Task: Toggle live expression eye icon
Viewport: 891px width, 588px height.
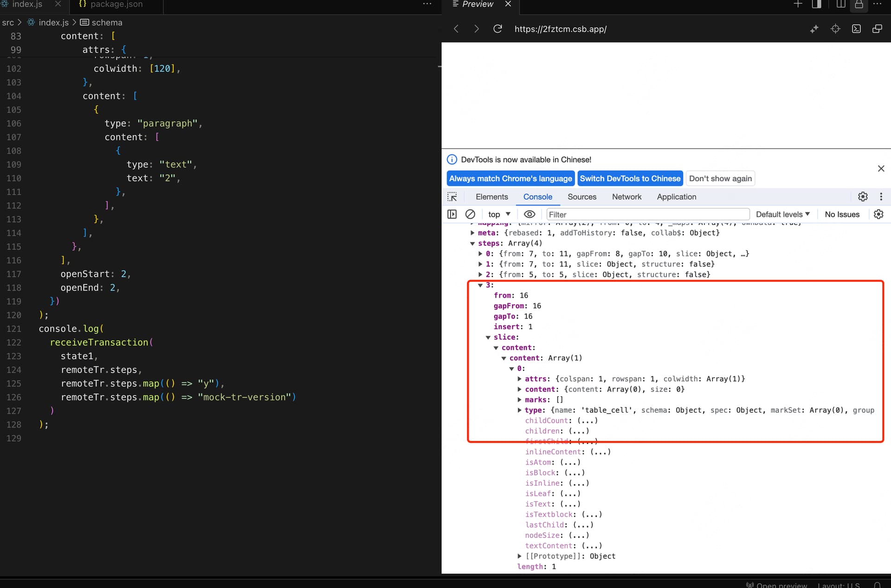Action: click(529, 214)
